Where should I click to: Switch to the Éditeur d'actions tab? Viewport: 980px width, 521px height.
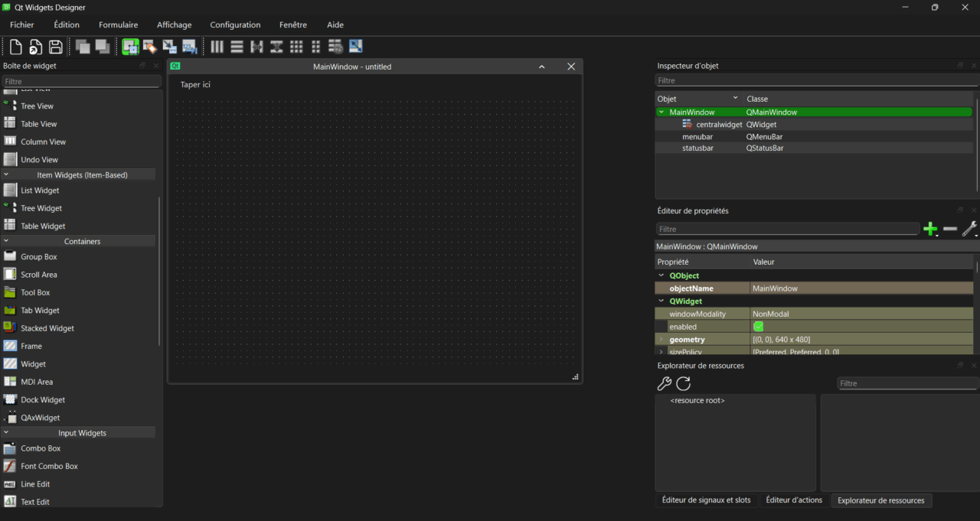(794, 500)
